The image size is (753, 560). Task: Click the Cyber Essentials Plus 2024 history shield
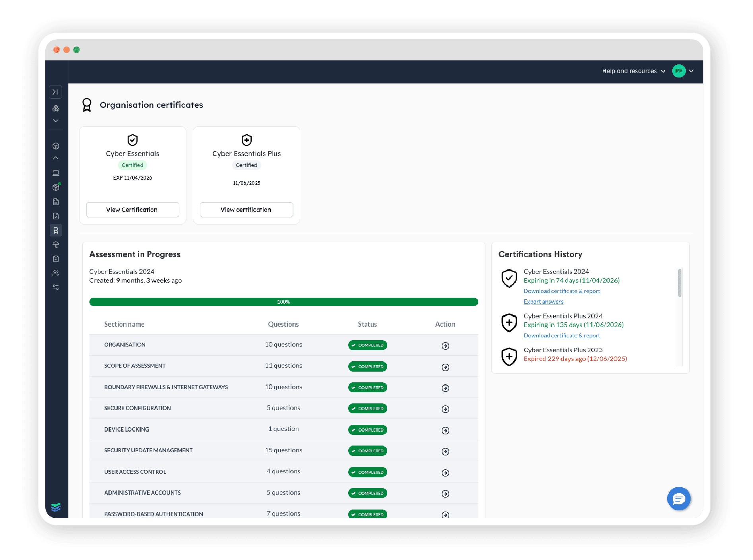pyautogui.click(x=509, y=322)
